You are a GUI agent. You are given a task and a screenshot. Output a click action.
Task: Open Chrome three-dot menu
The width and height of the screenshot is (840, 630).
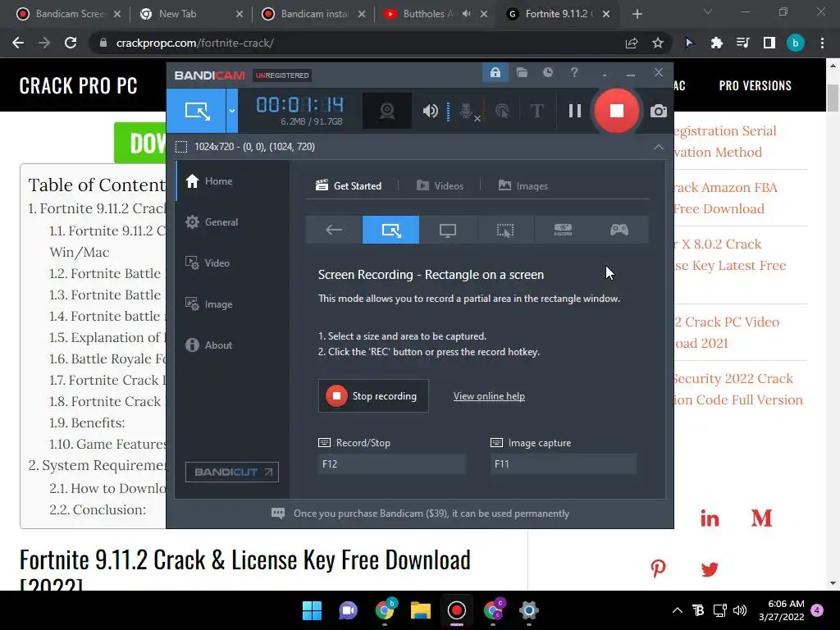(x=822, y=43)
